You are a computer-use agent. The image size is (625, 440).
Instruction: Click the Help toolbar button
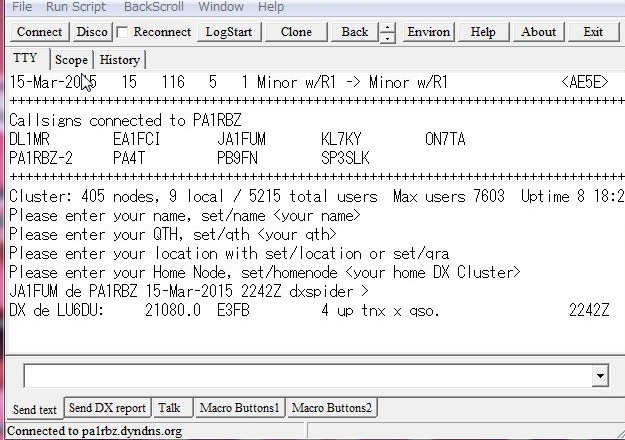click(x=483, y=32)
